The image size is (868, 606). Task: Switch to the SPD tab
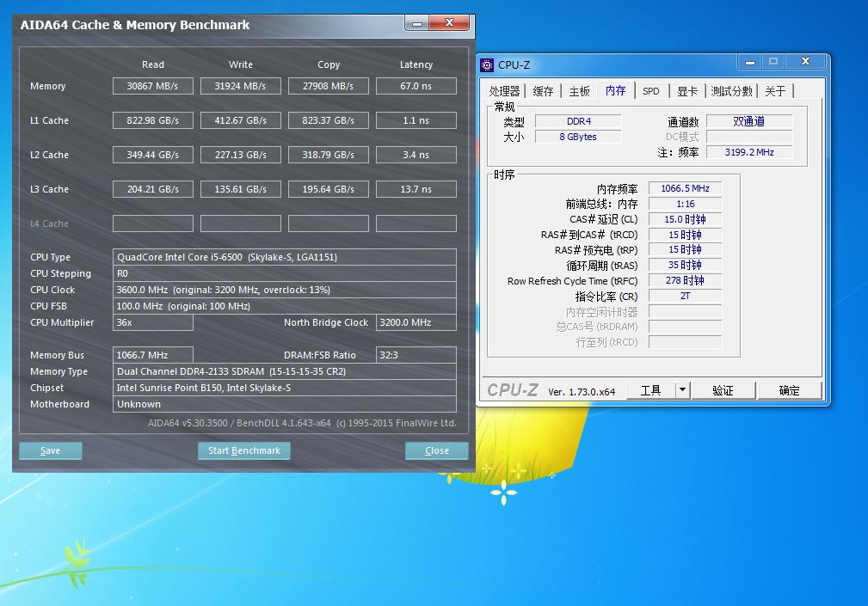(651, 91)
